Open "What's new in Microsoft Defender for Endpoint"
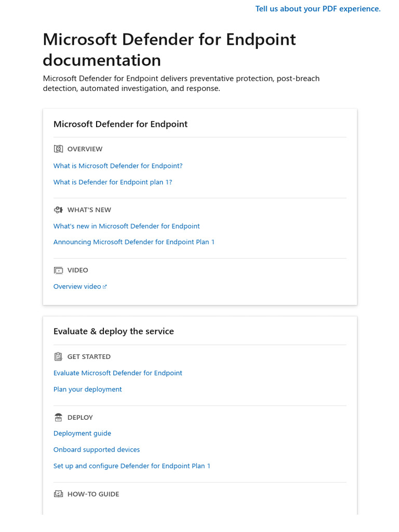 [x=127, y=226]
